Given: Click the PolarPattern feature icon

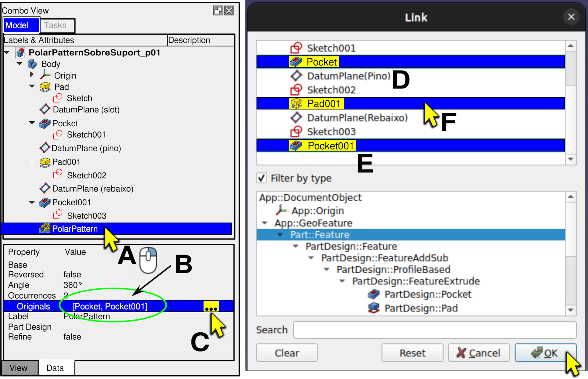Looking at the screenshot, I should click(45, 228).
